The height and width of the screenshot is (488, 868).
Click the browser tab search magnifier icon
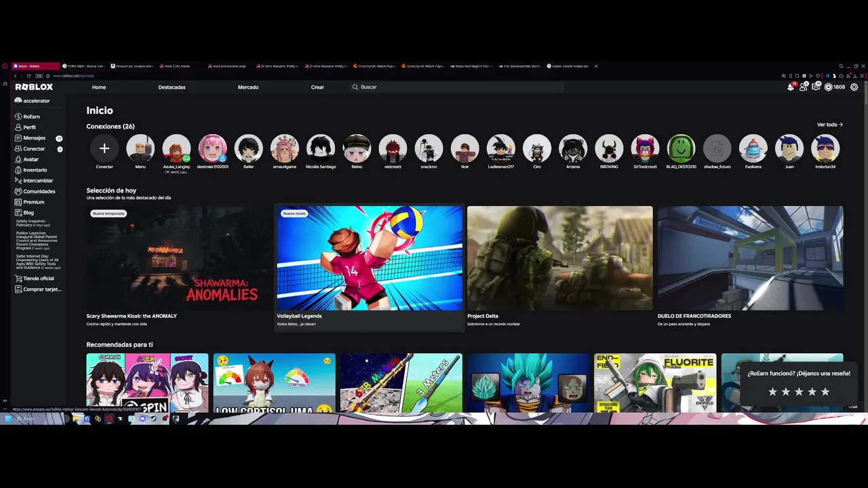(841, 66)
